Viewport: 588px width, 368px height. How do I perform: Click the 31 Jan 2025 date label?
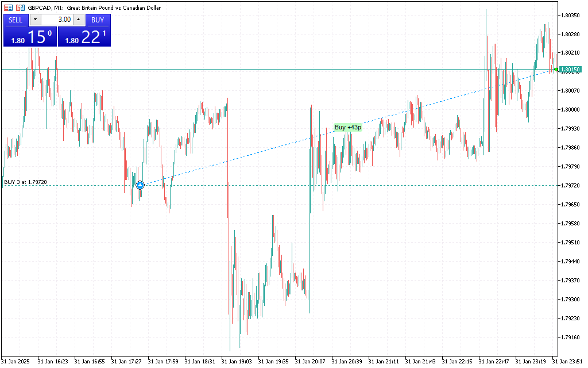coord(17,362)
